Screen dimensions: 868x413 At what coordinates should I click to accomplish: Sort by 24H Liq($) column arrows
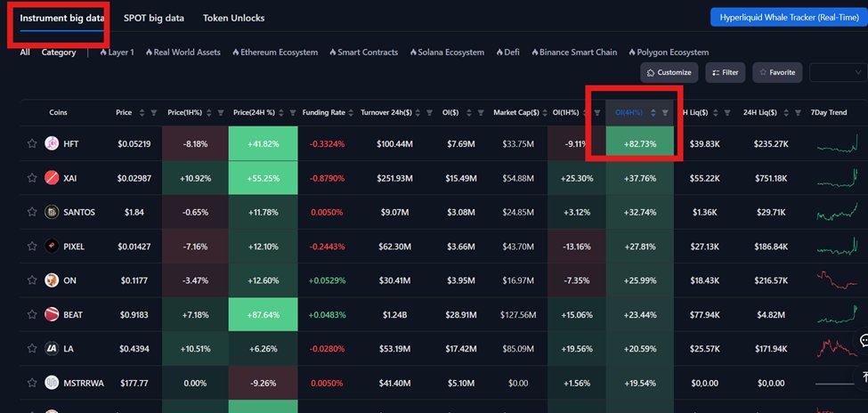(785, 113)
